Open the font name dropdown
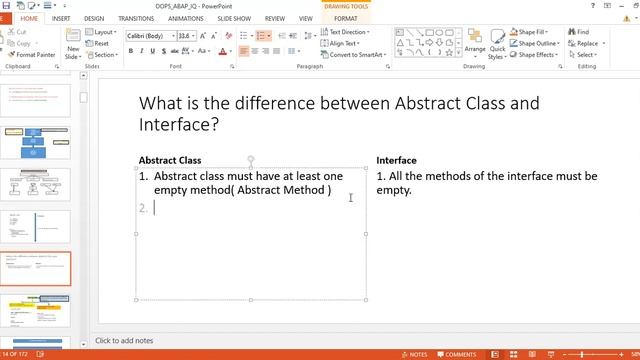The image size is (640, 360). click(x=173, y=36)
